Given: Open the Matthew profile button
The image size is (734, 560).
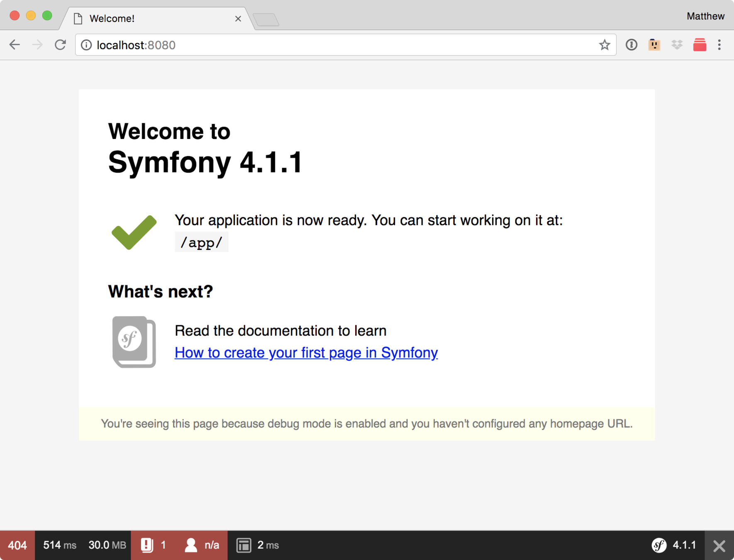Looking at the screenshot, I should (705, 16).
